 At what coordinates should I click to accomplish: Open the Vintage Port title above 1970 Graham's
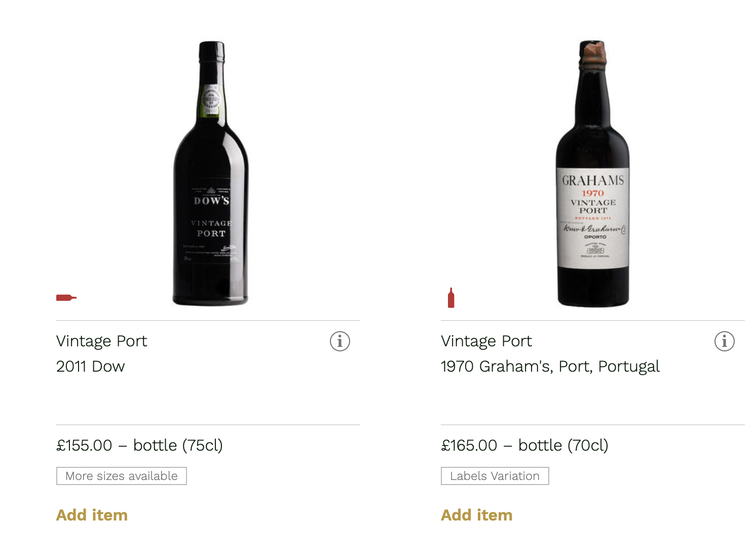[x=486, y=341]
